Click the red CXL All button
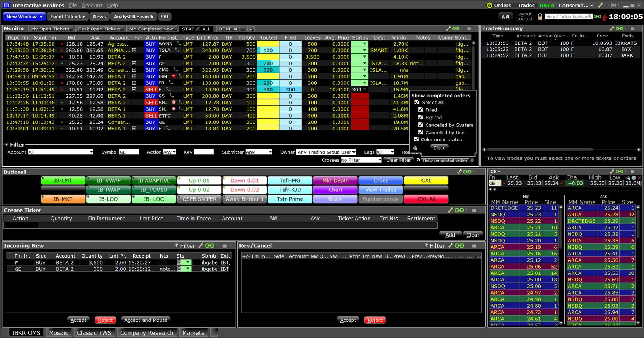Image resolution: width=644 pixels, height=338 pixels. 426,199
